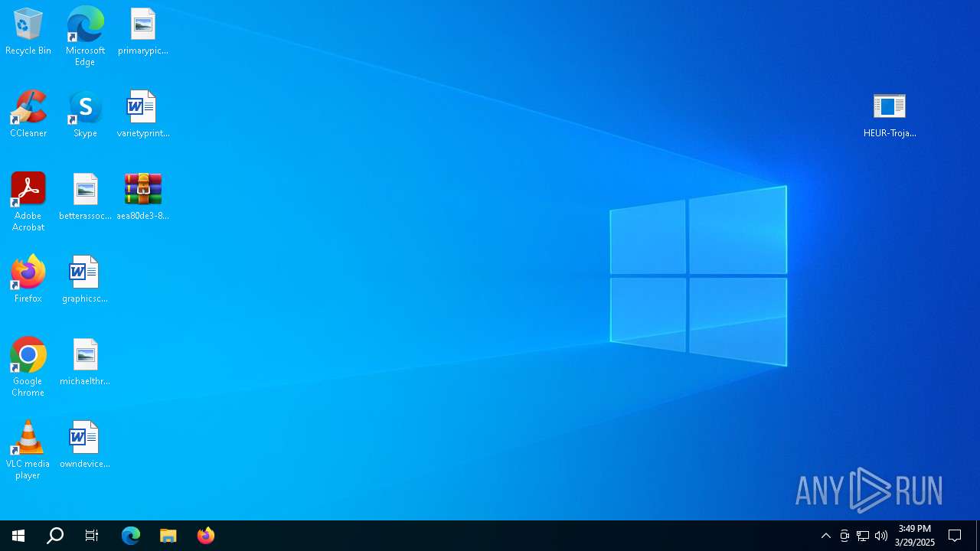Image resolution: width=980 pixels, height=551 pixels.
Task: Open File Explorer from taskbar
Action: coord(168,536)
